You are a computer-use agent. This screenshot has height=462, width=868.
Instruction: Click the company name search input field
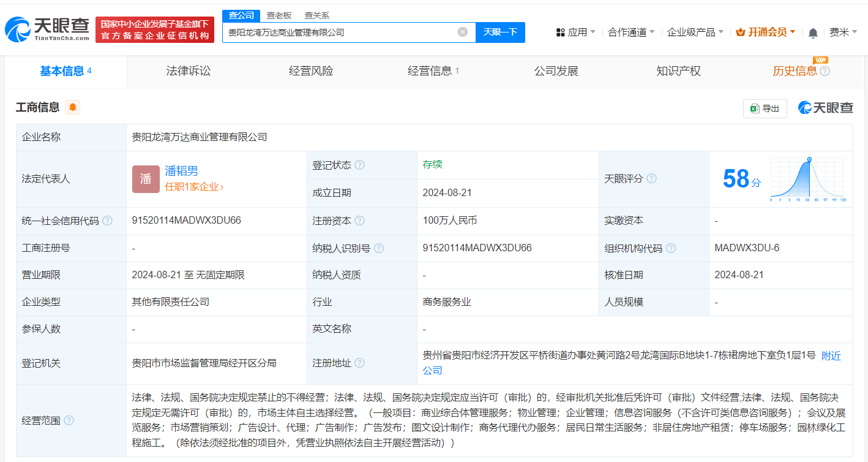click(x=340, y=32)
